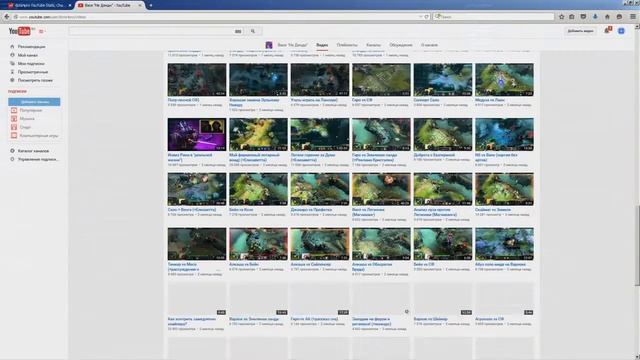Screen dimensions: 640x360
Task: Open the Popular channel in sidebar subscriptions
Action: pyautogui.click(x=31, y=110)
